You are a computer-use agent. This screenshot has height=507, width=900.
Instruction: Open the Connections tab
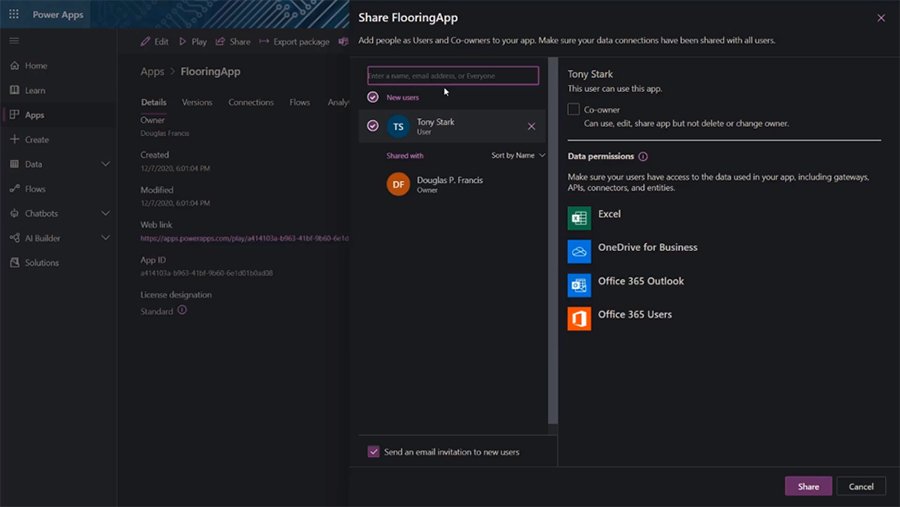[251, 102]
